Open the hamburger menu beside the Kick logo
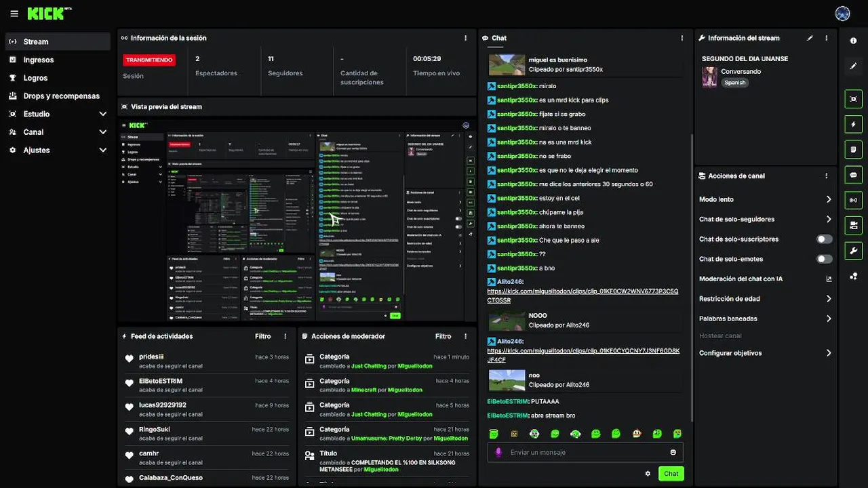 (14, 14)
